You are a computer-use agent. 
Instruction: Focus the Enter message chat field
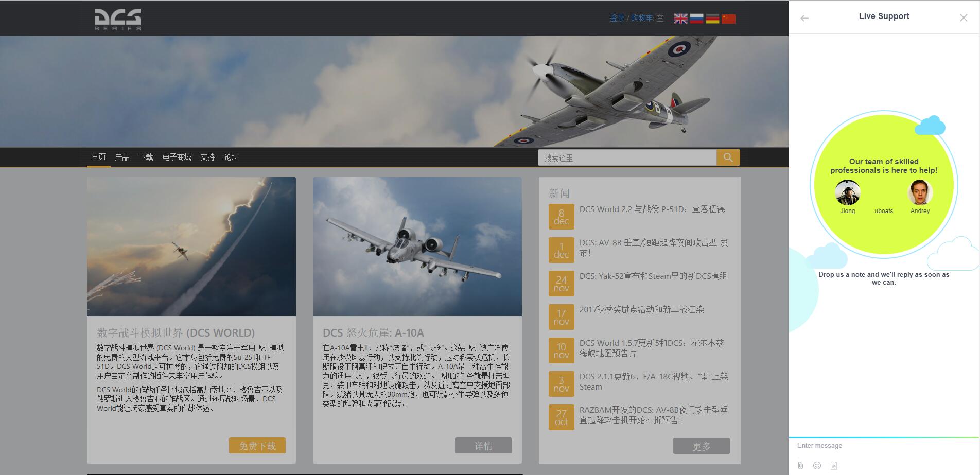pyautogui.click(x=884, y=446)
